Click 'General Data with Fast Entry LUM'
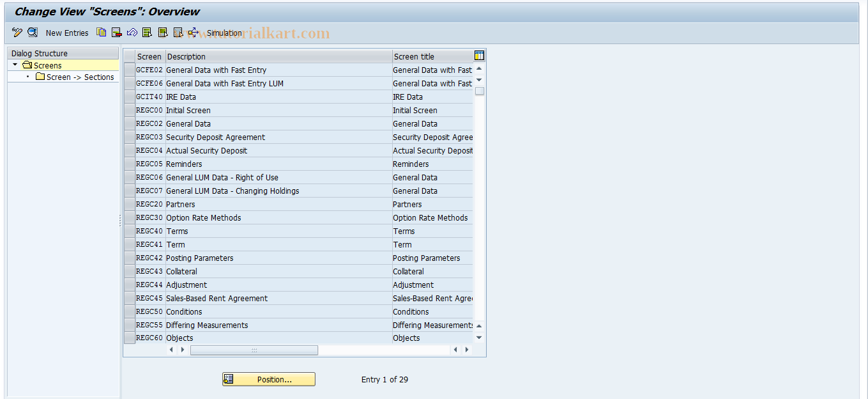This screenshot has width=868, height=399. 279,84
